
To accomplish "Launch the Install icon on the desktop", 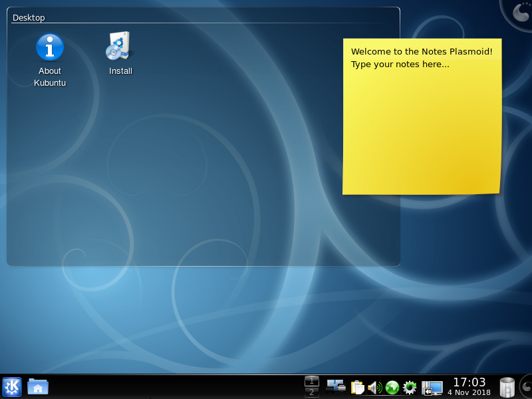I will click(120, 47).
